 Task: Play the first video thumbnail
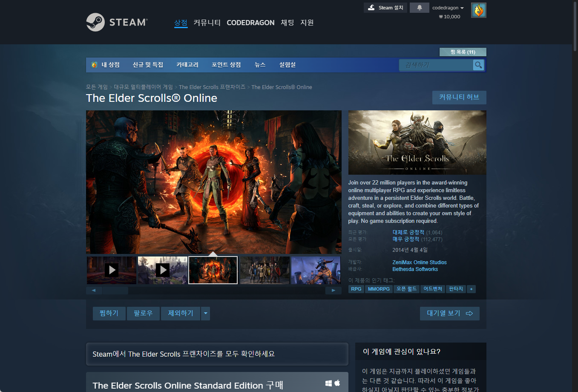click(112, 270)
